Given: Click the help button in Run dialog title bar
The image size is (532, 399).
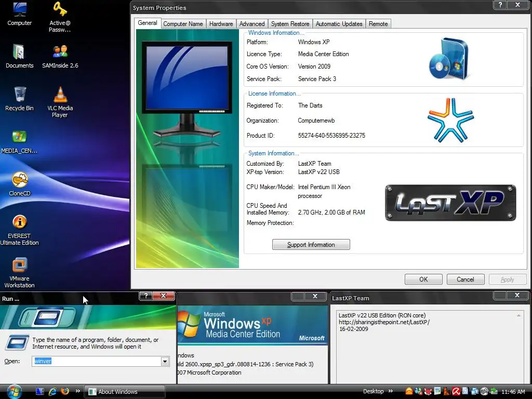Looking at the screenshot, I should pyautogui.click(x=146, y=296).
